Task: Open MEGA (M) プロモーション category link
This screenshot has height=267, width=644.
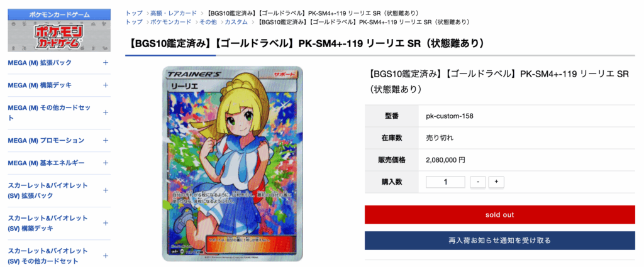Action: click(x=46, y=141)
